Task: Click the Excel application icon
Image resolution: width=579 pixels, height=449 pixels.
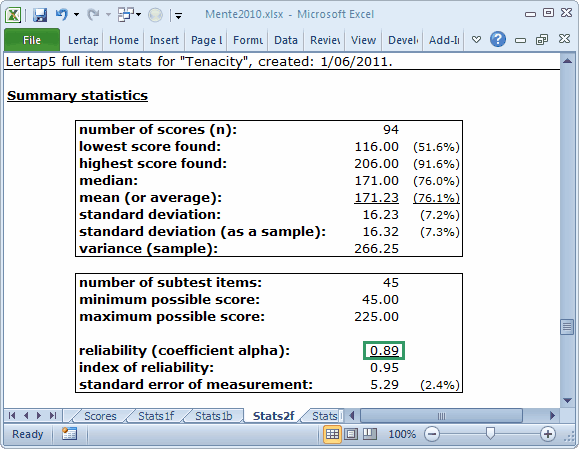Action: click(x=13, y=15)
